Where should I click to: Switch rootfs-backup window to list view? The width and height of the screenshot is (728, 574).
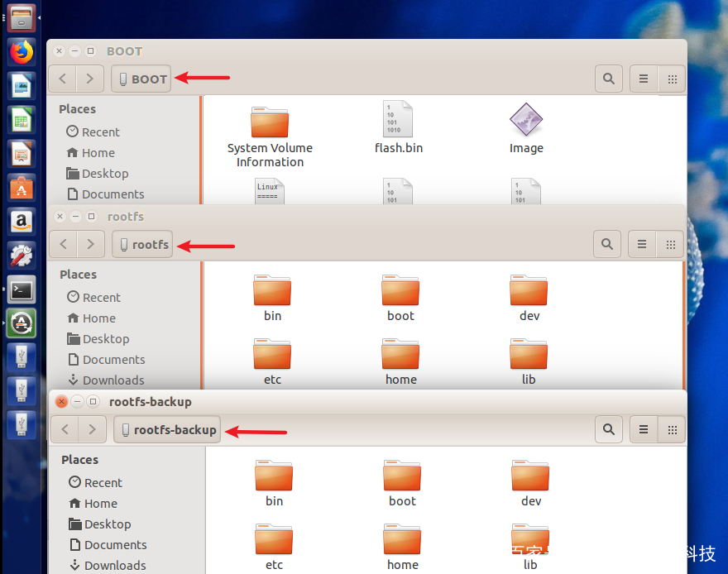click(644, 430)
